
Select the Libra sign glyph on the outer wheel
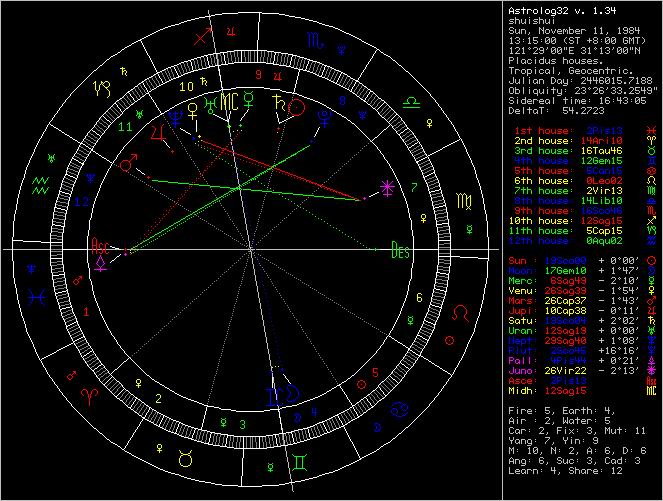pos(411,102)
